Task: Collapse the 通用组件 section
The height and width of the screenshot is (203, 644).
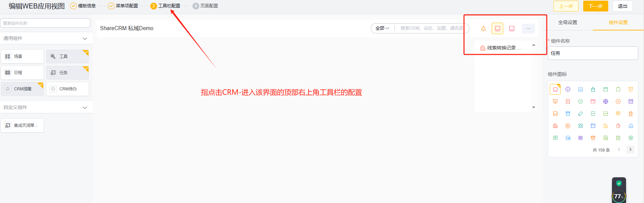Action: (85, 39)
